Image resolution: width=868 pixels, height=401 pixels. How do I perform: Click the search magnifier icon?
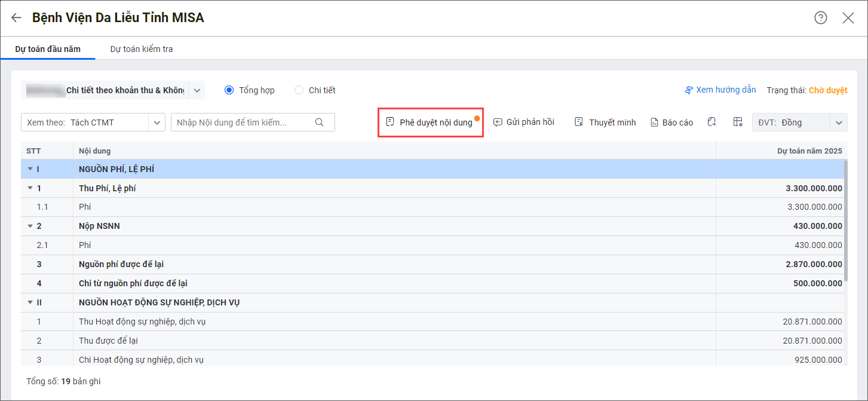coord(319,123)
